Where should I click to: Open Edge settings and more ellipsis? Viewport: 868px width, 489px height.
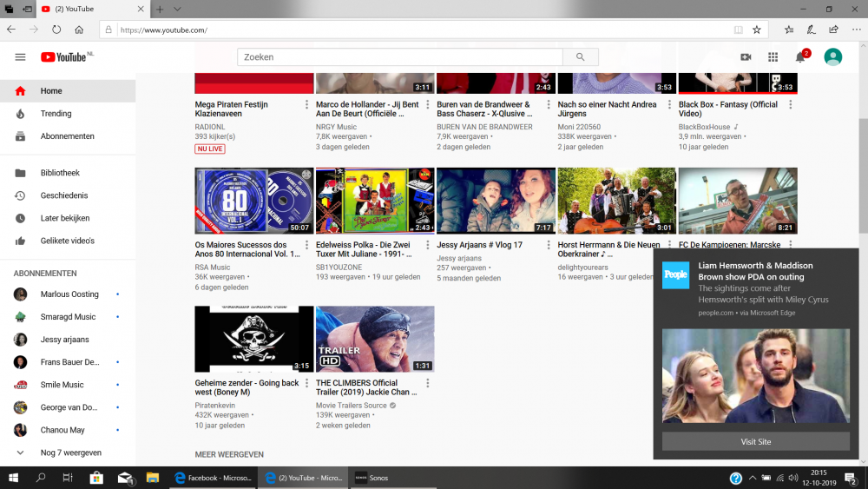(857, 30)
